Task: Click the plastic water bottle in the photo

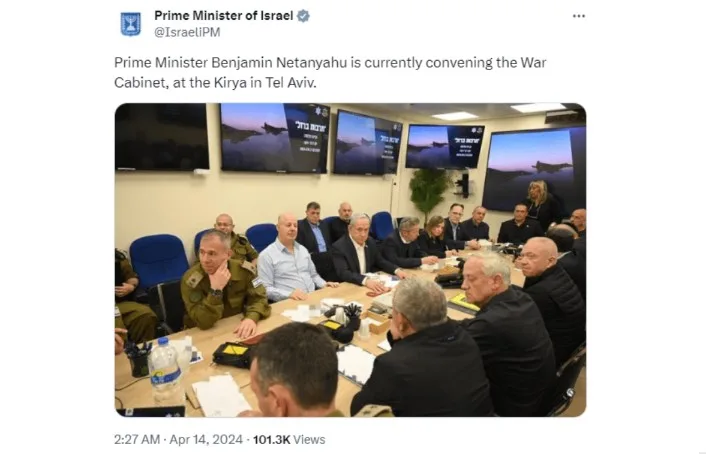Action: point(165,370)
